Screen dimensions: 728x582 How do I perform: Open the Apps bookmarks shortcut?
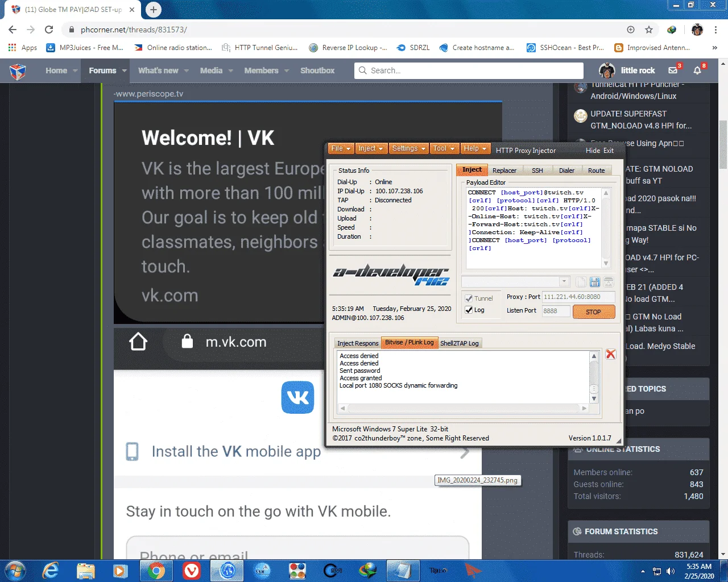[23, 48]
